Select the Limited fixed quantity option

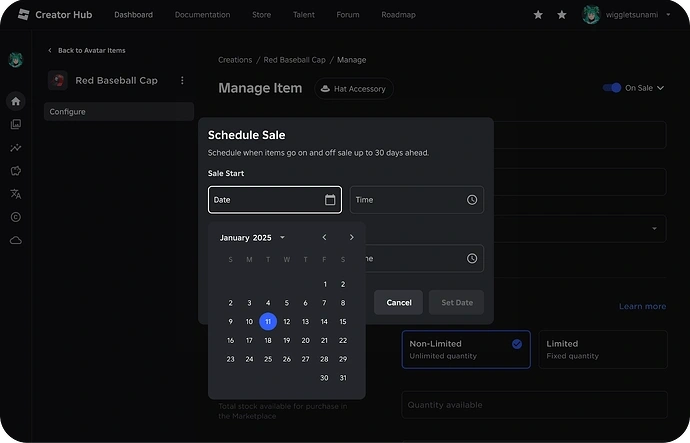pyautogui.click(x=603, y=350)
